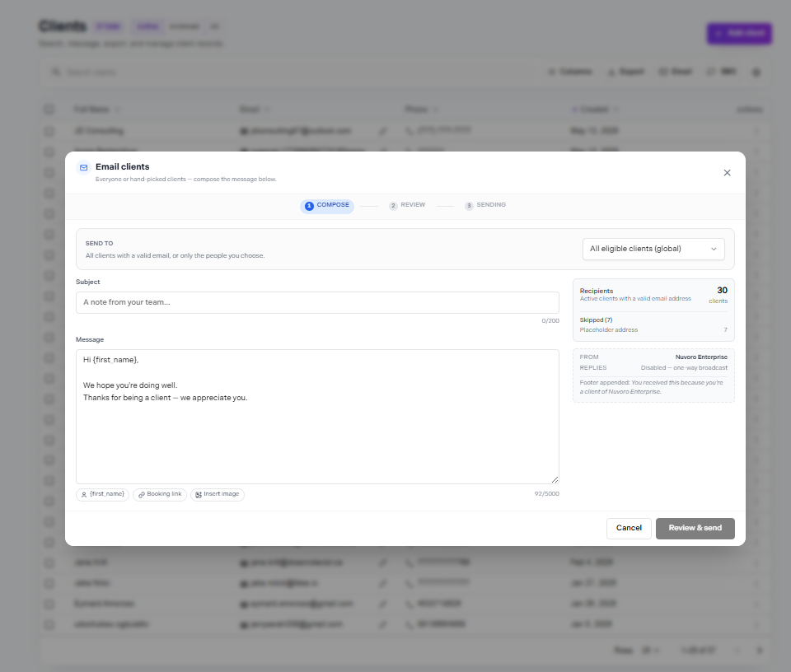Click the Nuvoro Enterprise sender name
This screenshot has height=672, width=791.
point(701,357)
